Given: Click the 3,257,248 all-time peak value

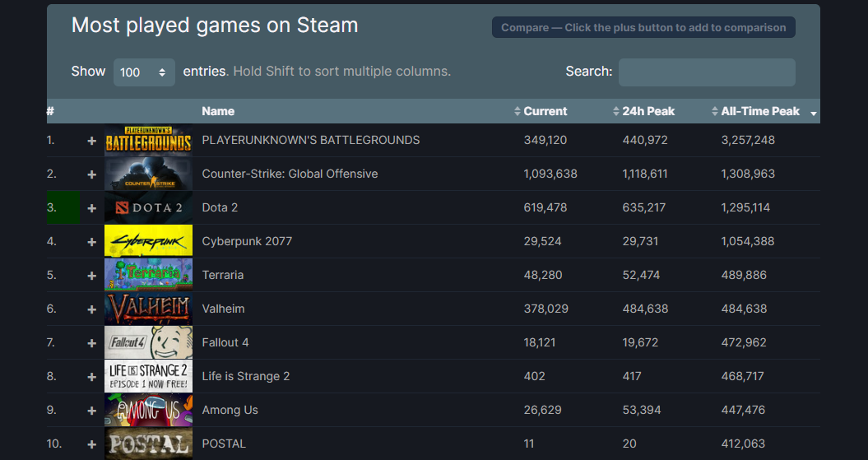Looking at the screenshot, I should point(748,140).
